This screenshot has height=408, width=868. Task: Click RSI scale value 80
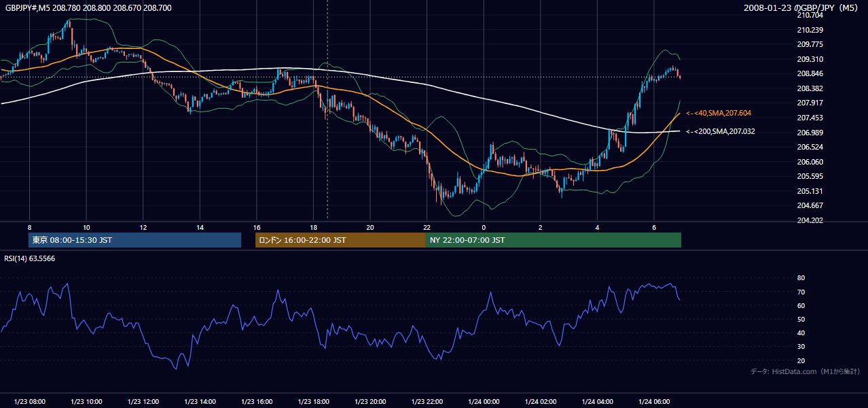click(801, 278)
